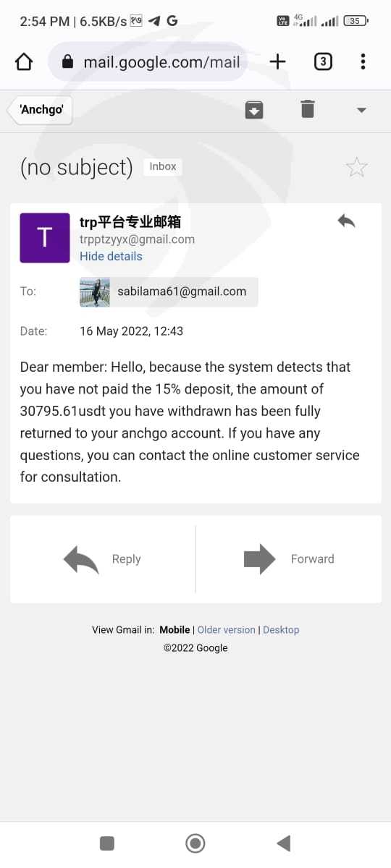Click the Forward button below message

click(288, 559)
